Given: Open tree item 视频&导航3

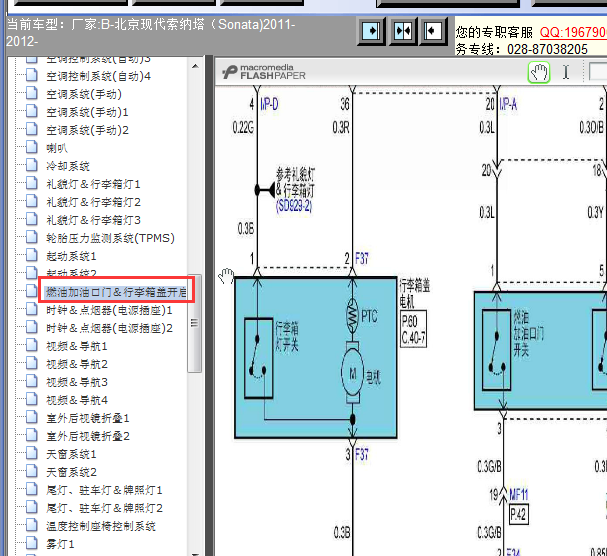Looking at the screenshot, I should pos(77,382).
